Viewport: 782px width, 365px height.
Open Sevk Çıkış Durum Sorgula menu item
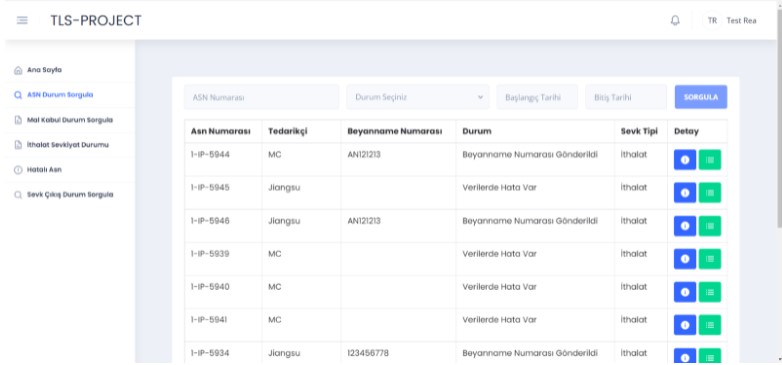pos(70,194)
